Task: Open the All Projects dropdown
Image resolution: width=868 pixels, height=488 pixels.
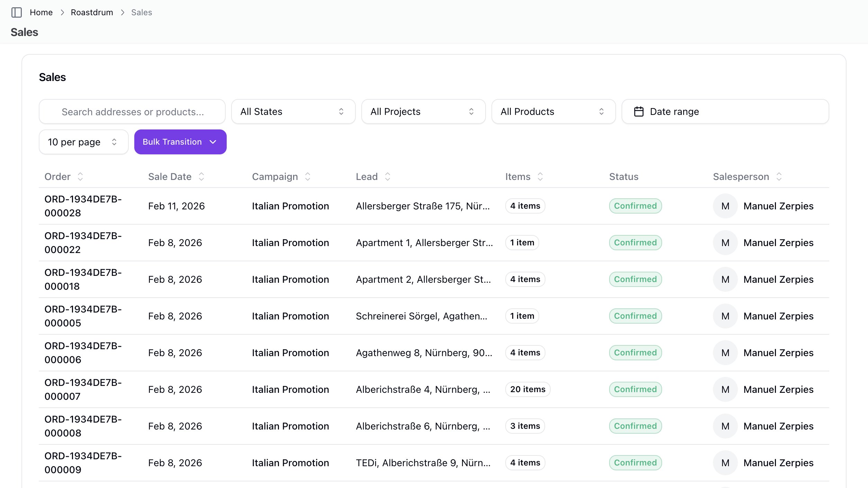Action: [x=423, y=111]
